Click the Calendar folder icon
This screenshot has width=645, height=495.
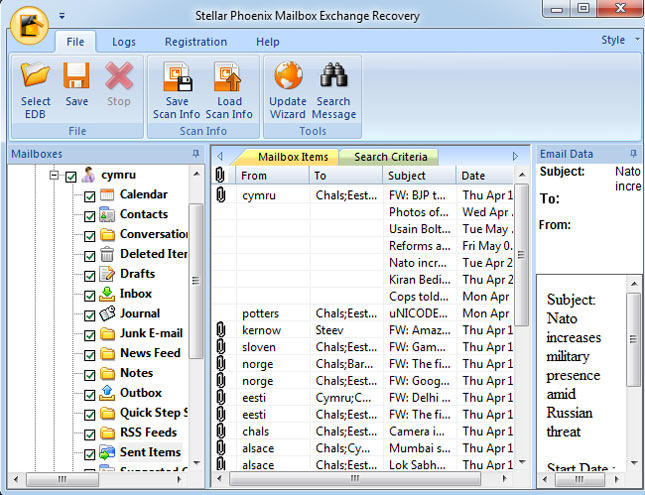click(107, 195)
